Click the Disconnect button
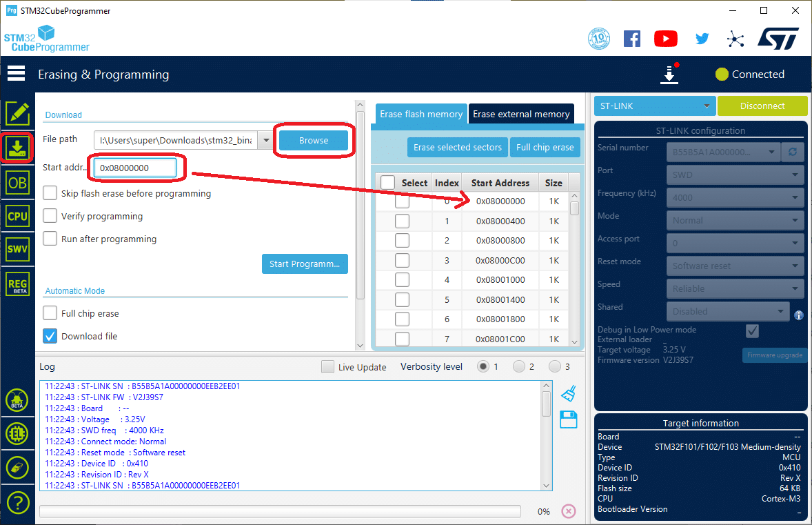 762,106
